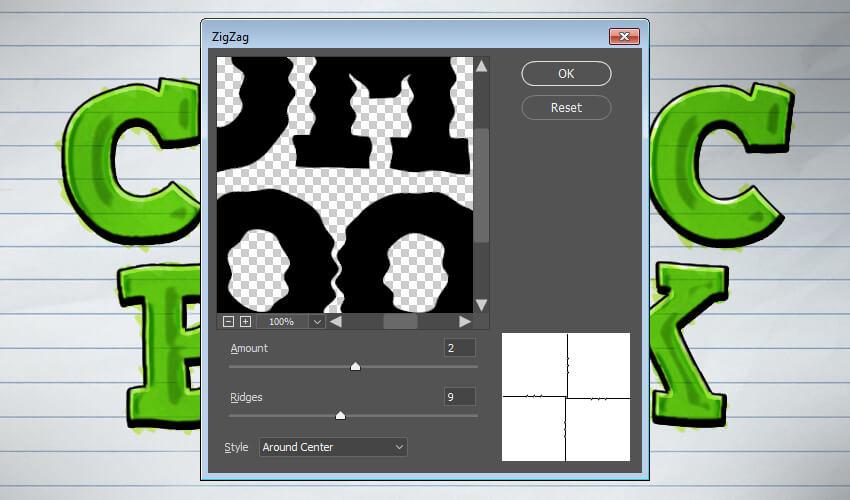Click the ZigZag filter preview image

point(345,185)
